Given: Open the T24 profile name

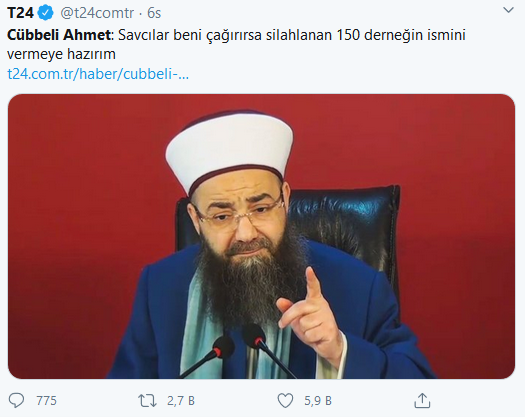Looking at the screenshot, I should pyautogui.click(x=20, y=13).
